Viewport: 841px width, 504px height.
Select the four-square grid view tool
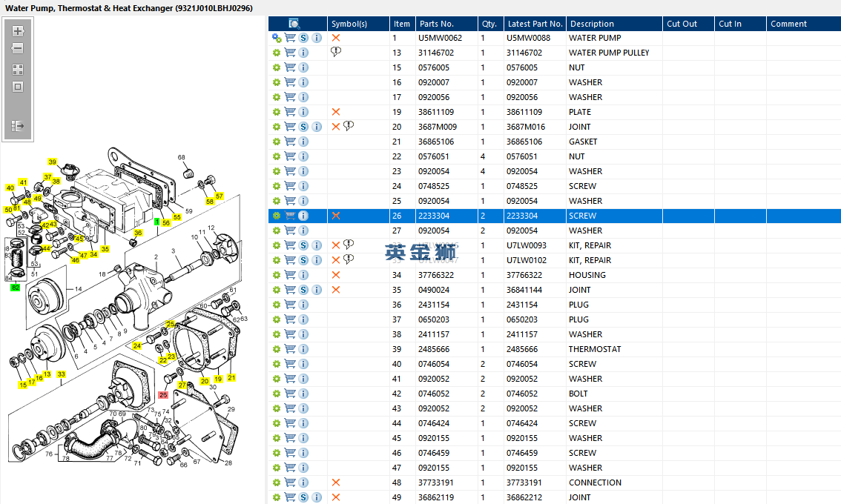18,70
